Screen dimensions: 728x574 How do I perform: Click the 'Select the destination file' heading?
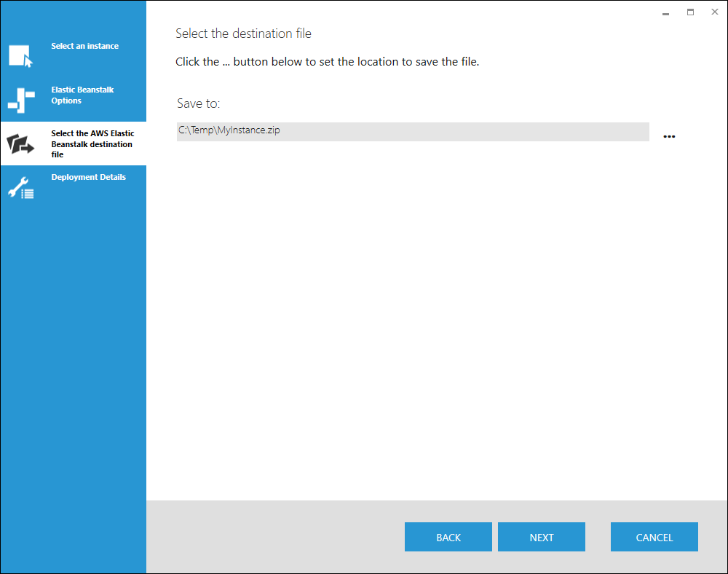243,34
